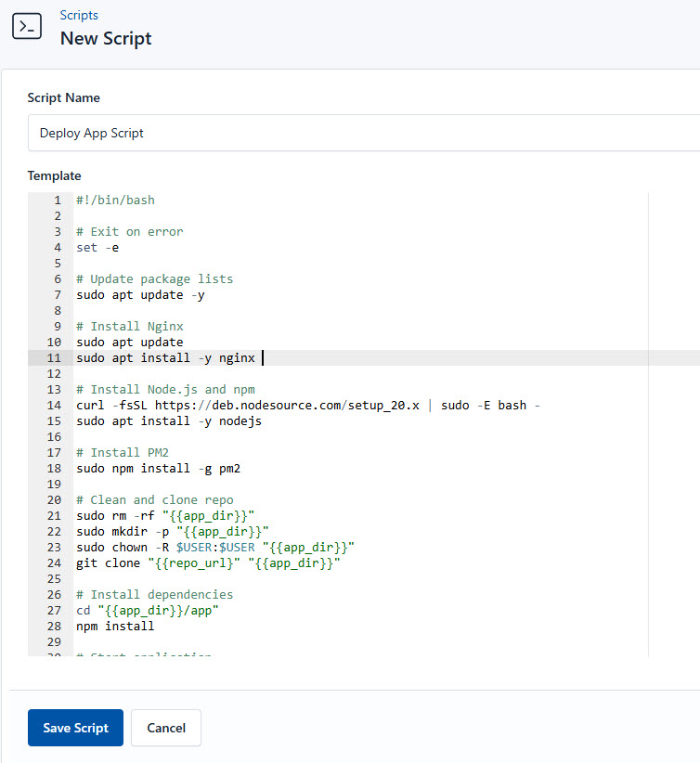The image size is (700, 763).
Task: Click the 'set -e' line
Action: pyautogui.click(x=97, y=247)
